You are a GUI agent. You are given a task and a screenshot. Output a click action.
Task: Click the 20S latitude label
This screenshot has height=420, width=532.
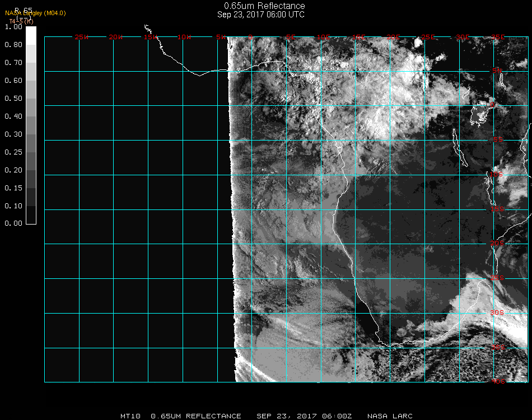(497, 244)
